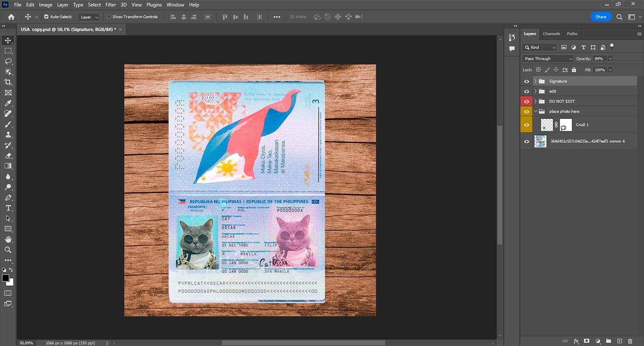Hide the Слой 1 layer

[x=527, y=125]
